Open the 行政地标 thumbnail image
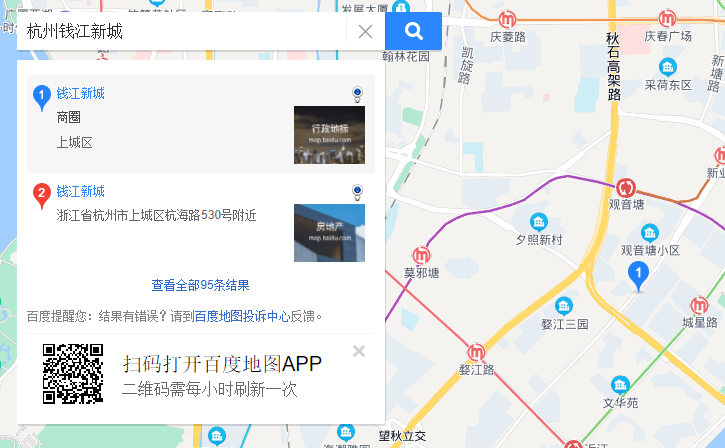Image resolution: width=725 pixels, height=448 pixels. (329, 135)
